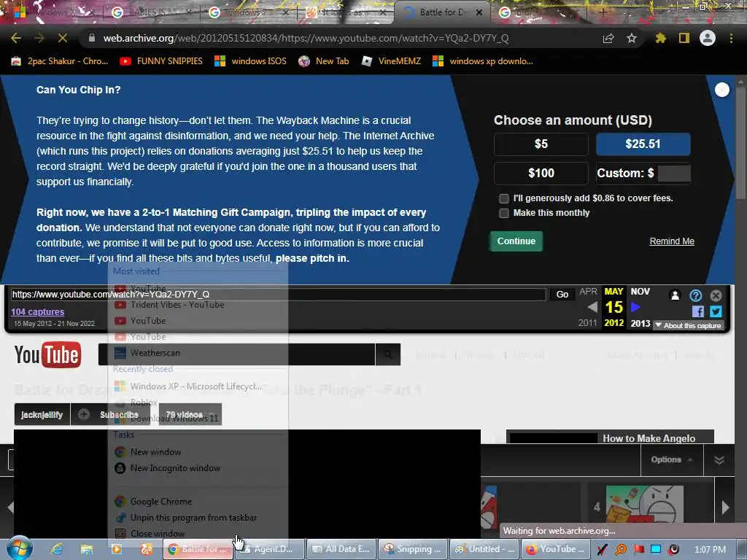
Task: Open the Chrome profile avatar
Action: pos(708,38)
